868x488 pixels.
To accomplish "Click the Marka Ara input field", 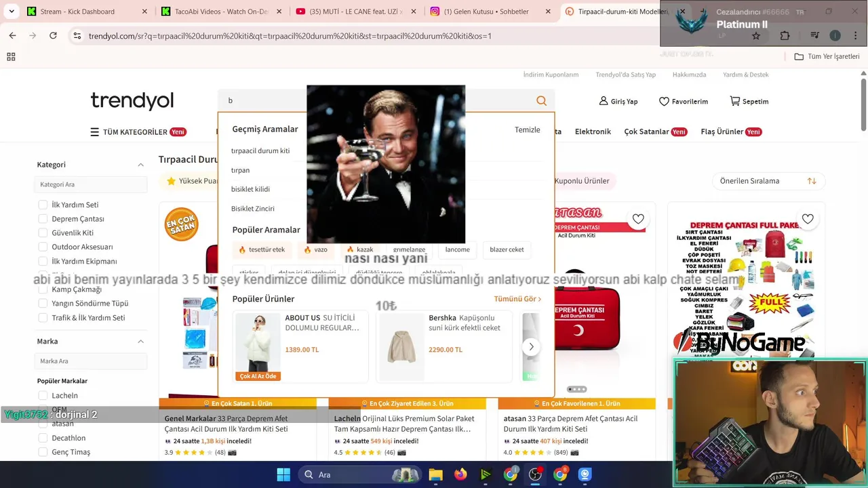I will 91,361.
